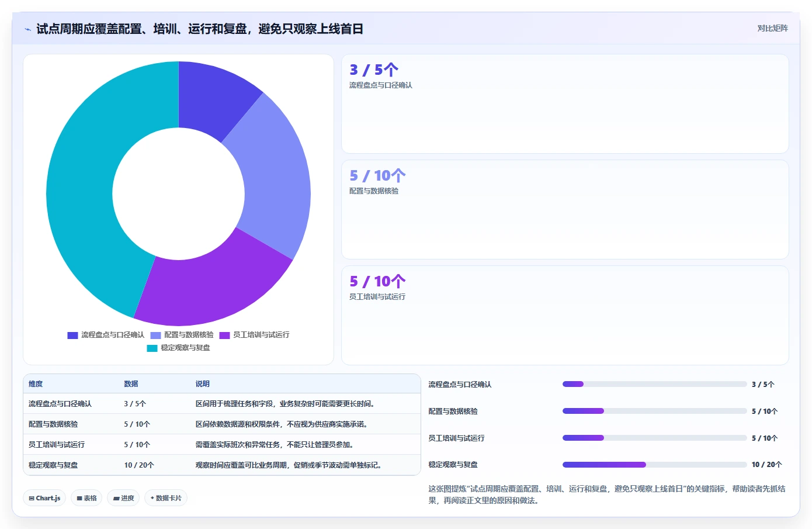Select the 3 / 5个 data card
The height and width of the screenshot is (529, 812).
click(x=565, y=104)
